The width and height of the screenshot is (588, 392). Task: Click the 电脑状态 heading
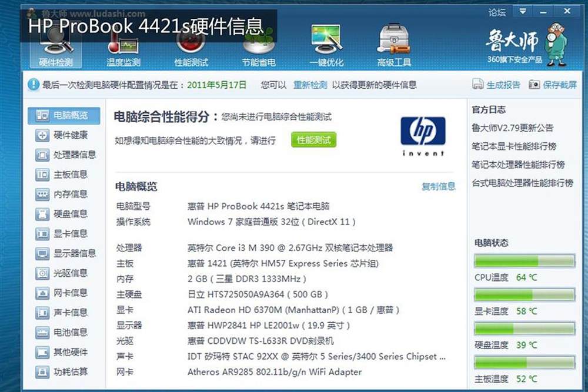click(491, 243)
